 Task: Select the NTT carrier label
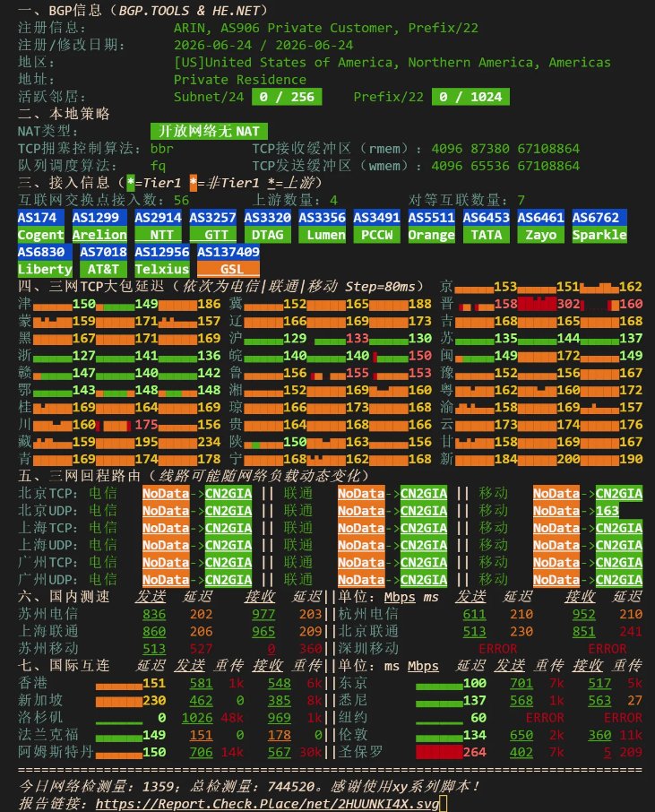tap(158, 235)
